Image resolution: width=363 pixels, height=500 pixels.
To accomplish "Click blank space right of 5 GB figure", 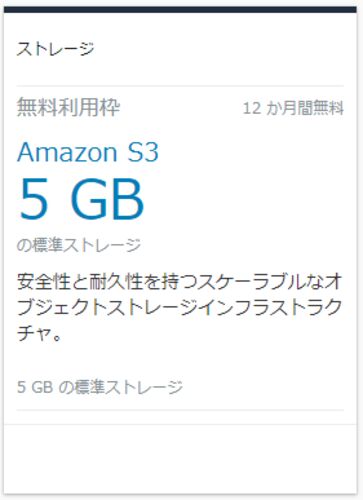I will [245, 199].
